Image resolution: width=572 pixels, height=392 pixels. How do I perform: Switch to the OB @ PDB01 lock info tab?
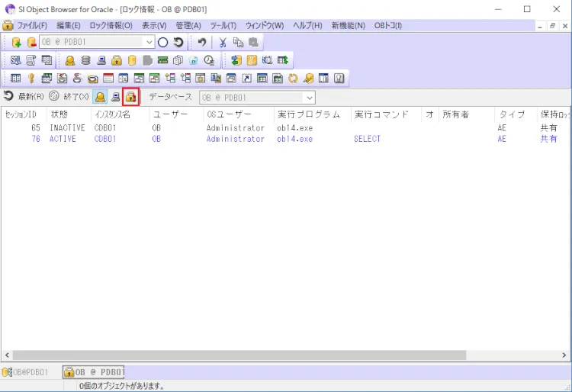[x=93, y=372]
